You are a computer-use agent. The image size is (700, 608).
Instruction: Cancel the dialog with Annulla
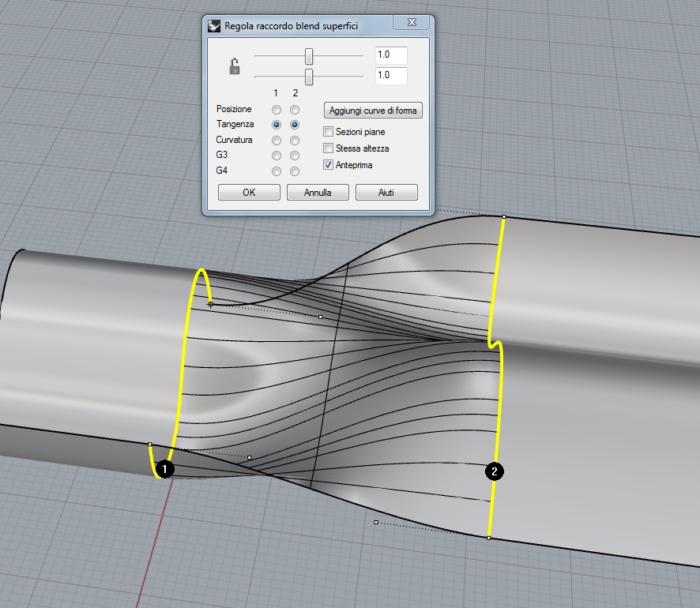pyautogui.click(x=318, y=193)
